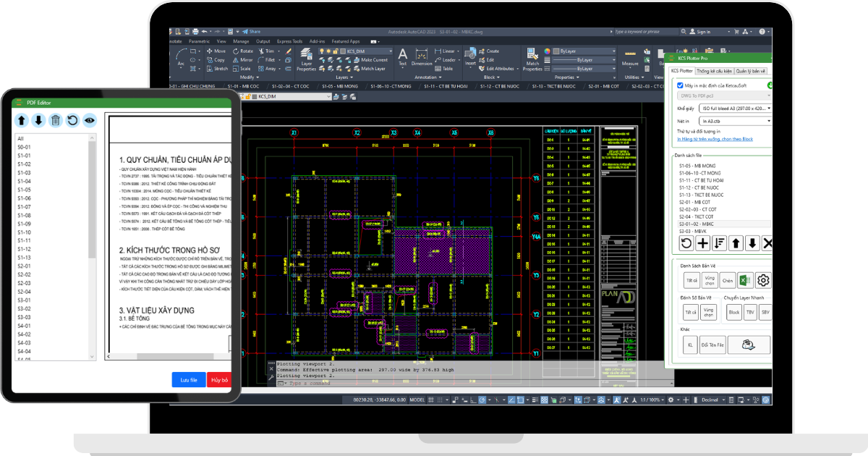
Task: Toggle the eye preview icon in PDF Editor
Action: point(90,120)
